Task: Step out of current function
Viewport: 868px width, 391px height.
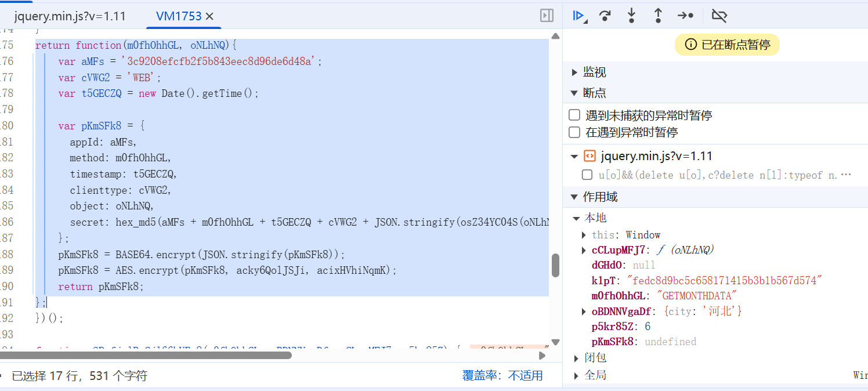Action: tap(658, 16)
